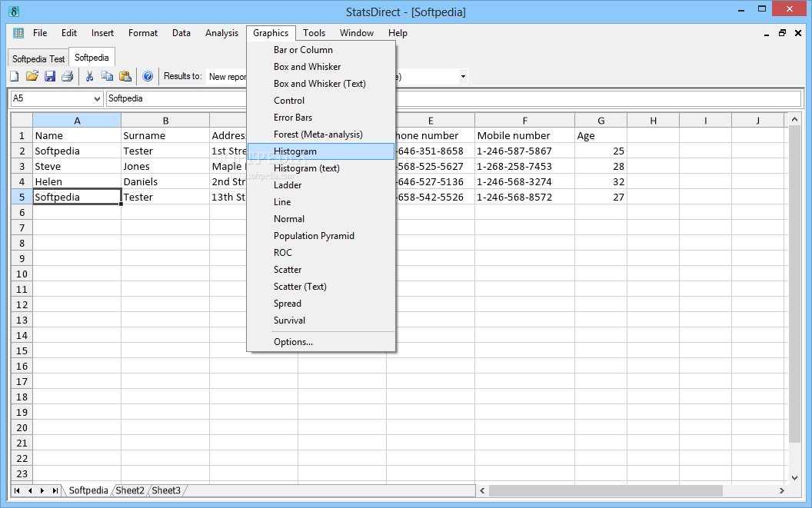
Task: Click the Cut scissors icon
Action: coord(90,77)
